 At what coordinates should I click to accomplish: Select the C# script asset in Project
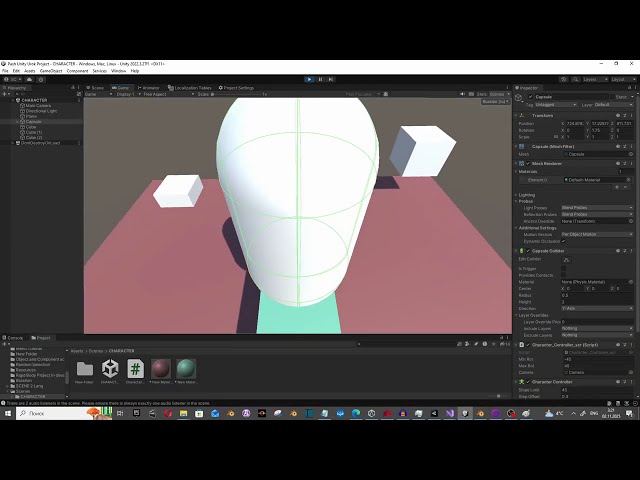click(135, 371)
